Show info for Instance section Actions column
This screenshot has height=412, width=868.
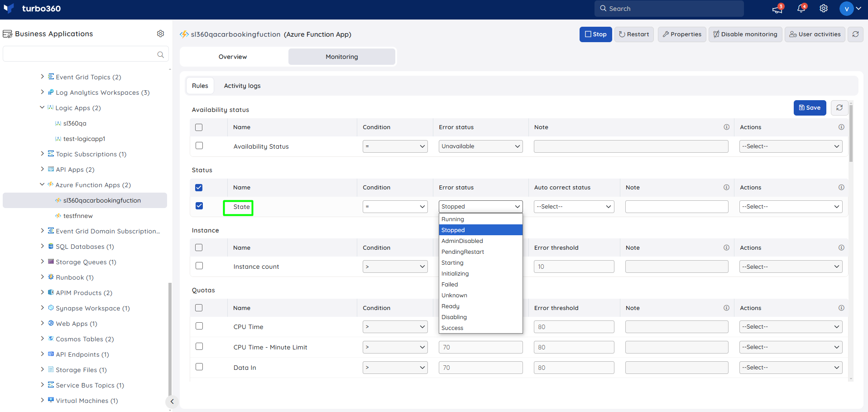tap(841, 248)
